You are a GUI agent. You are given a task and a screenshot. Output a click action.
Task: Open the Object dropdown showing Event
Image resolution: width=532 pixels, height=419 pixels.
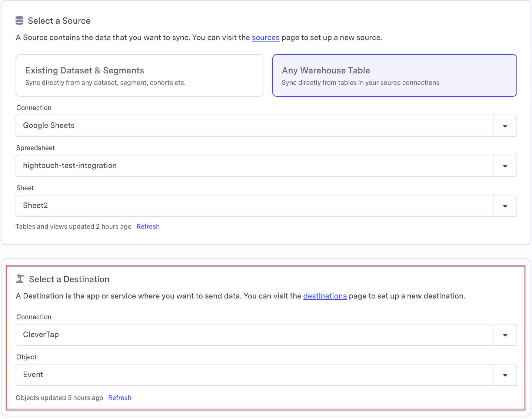[266, 375]
